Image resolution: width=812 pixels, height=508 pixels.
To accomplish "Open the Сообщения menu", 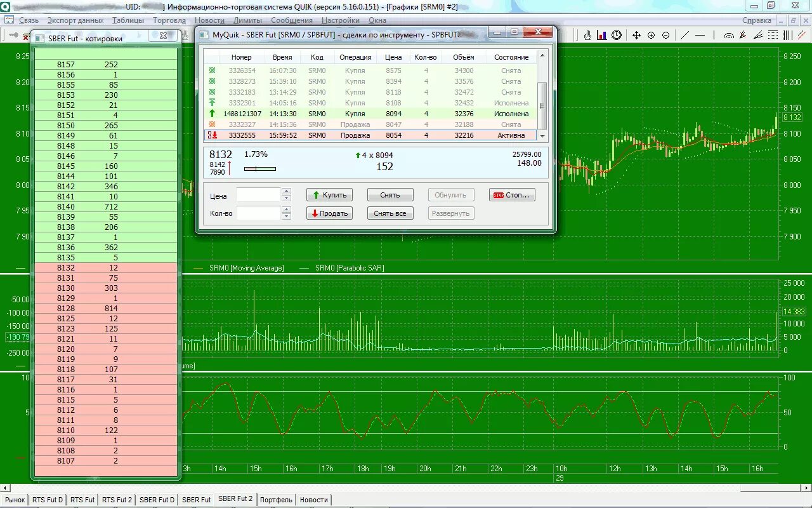I will pos(292,20).
